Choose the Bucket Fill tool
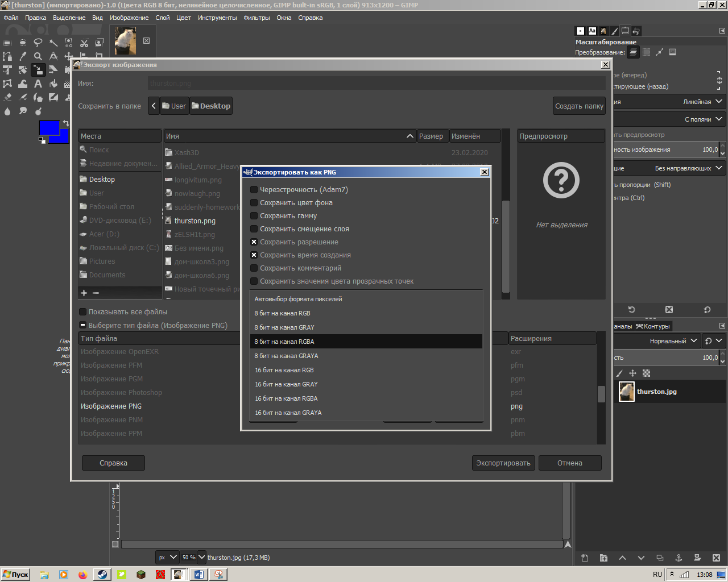 click(53, 84)
